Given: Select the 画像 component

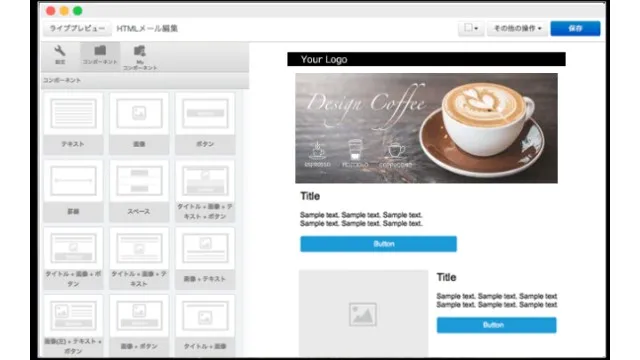Looking at the screenshot, I should [x=139, y=123].
